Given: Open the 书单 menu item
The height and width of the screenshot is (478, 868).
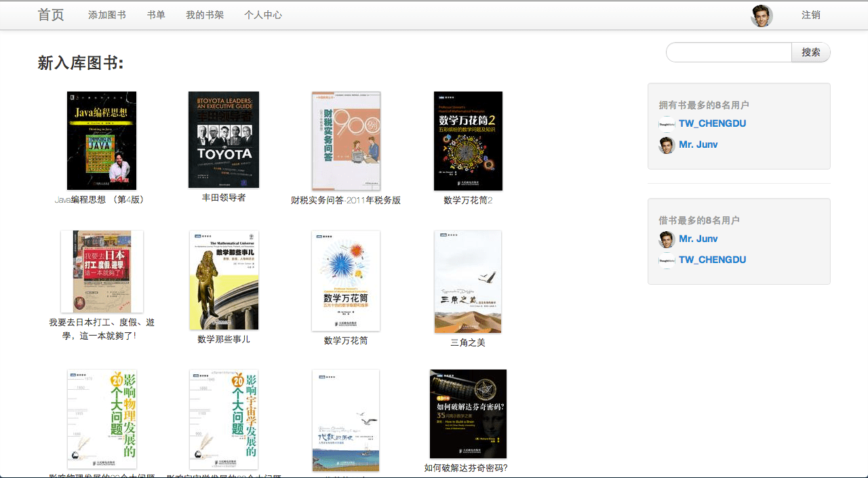Looking at the screenshot, I should [156, 15].
